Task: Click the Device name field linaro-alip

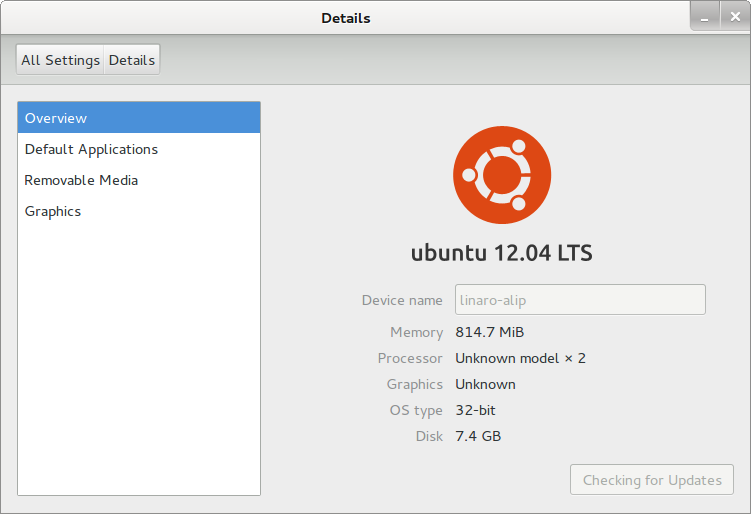Action: 580,300
